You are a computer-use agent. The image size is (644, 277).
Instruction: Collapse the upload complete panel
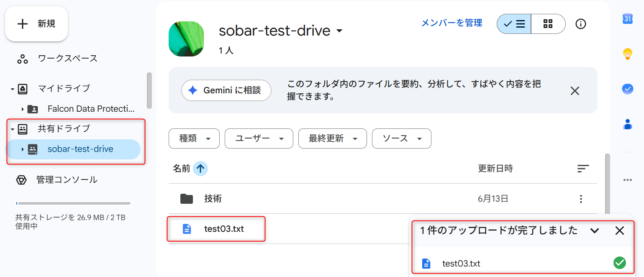coord(595,231)
